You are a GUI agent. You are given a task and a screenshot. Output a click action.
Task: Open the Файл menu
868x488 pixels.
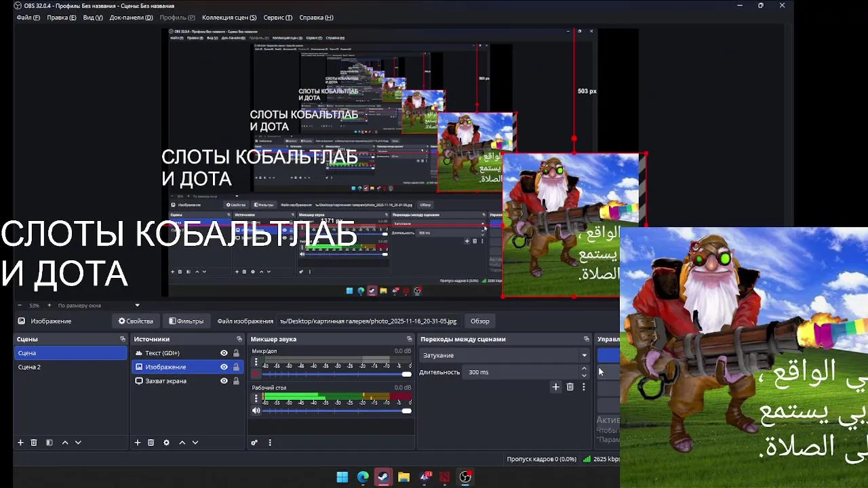point(28,18)
